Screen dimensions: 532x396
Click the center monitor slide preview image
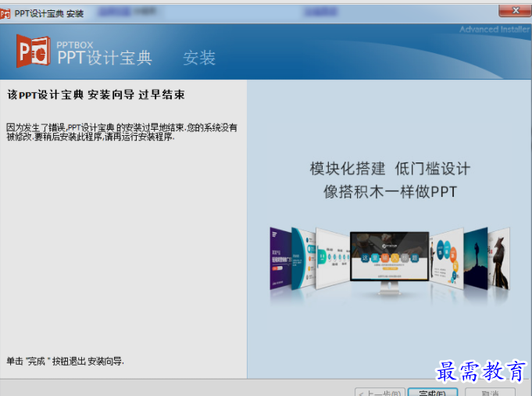tap(390, 256)
